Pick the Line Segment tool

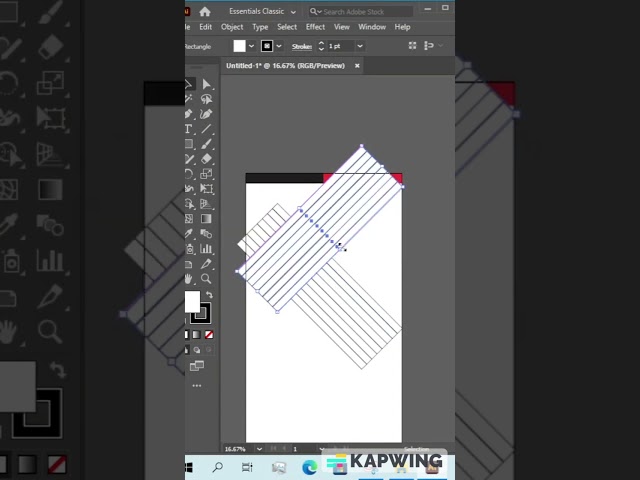(206, 129)
